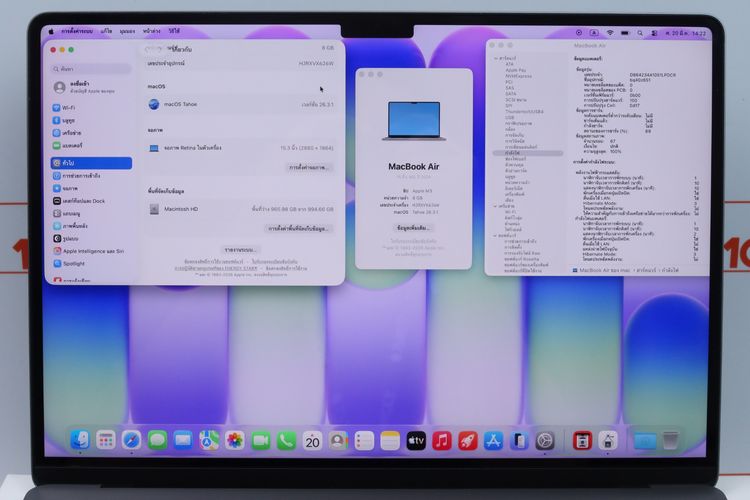This screenshot has height=500, width=750.
Task: Open App Store from the Dock
Action: tap(493, 441)
